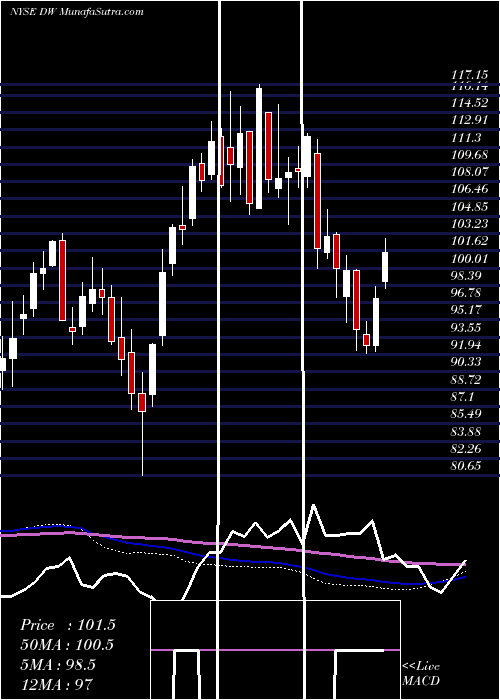Click the 93.55 price axis label
Screen dimensions: 500x700
click(x=466, y=328)
